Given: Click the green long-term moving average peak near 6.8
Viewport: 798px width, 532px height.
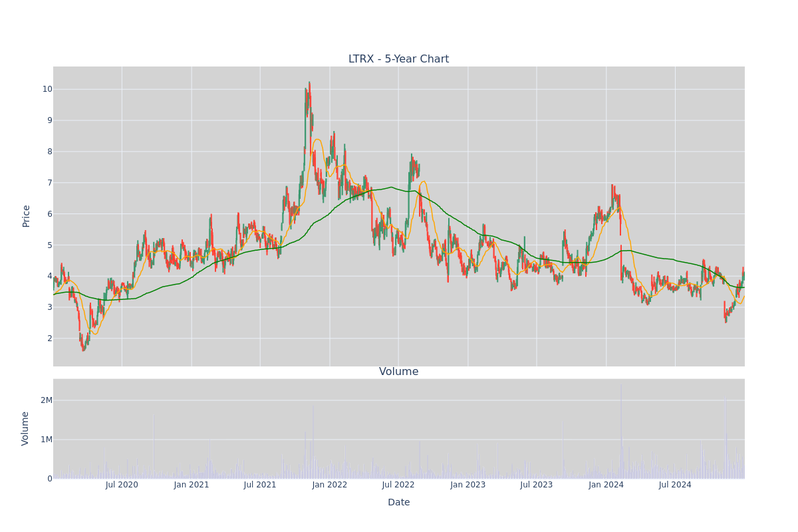Looking at the screenshot, I should point(391,188).
